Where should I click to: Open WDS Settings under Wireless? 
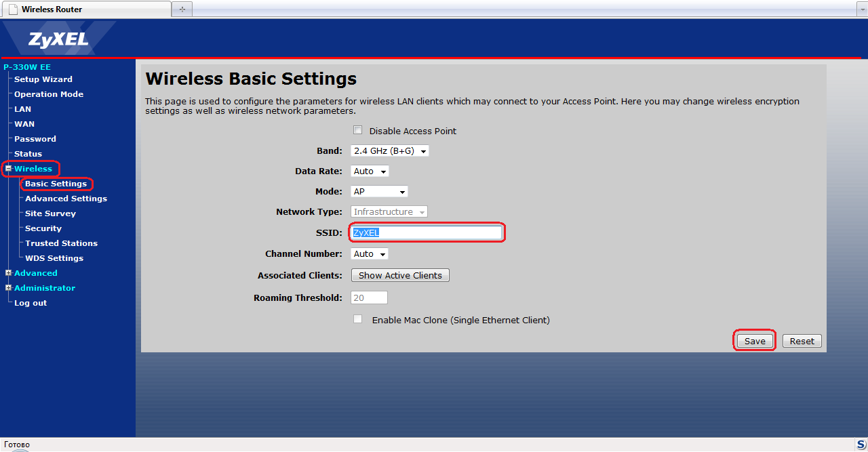pyautogui.click(x=54, y=258)
